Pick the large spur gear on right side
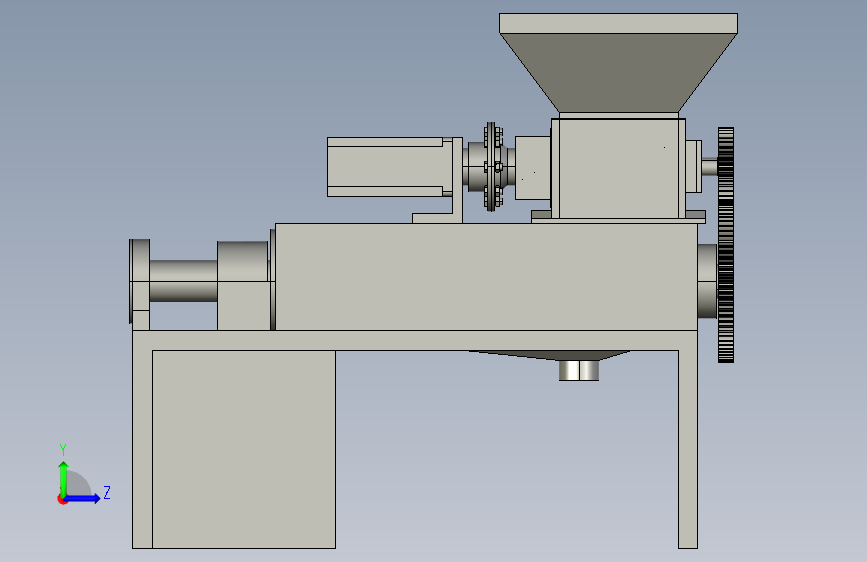 click(726, 245)
